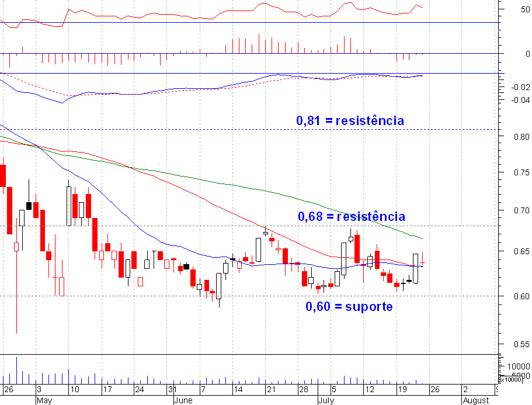This screenshot has height=405, width=532.
Task: Click the -0.04 MACD axis label
Action: 520,100
